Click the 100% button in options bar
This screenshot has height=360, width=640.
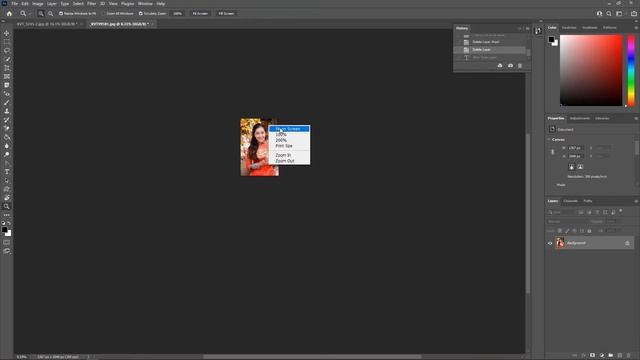click(177, 13)
